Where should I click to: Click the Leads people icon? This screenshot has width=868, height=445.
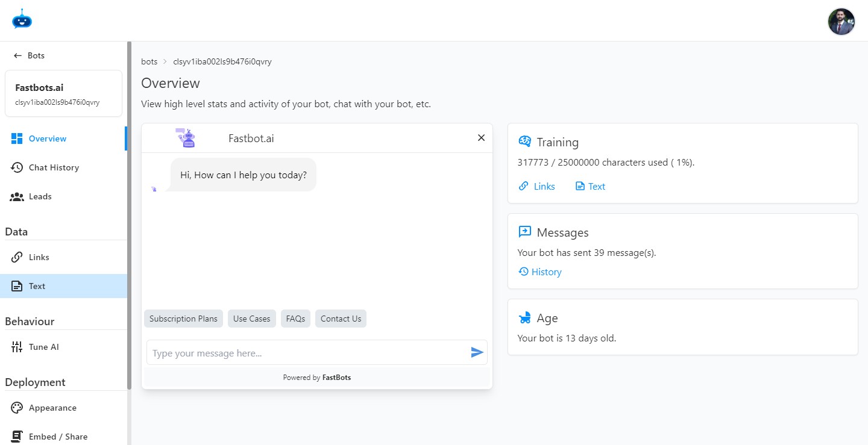[x=17, y=196]
